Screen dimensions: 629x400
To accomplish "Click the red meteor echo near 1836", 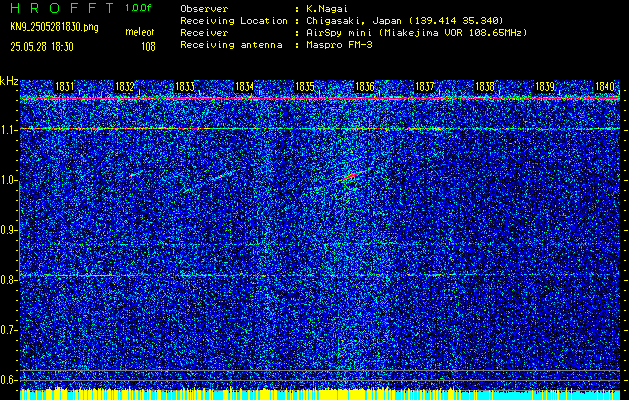I will coord(350,176).
